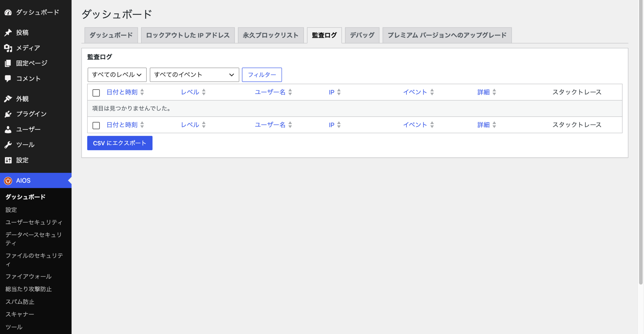Click the ユーザー名 sort arrows in the header row
The height and width of the screenshot is (334, 644).
pyautogui.click(x=290, y=92)
